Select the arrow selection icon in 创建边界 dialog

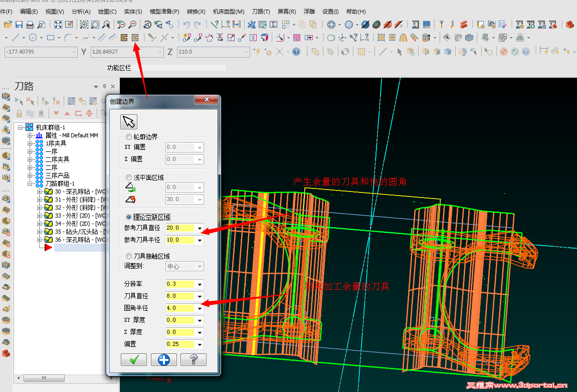pos(129,121)
